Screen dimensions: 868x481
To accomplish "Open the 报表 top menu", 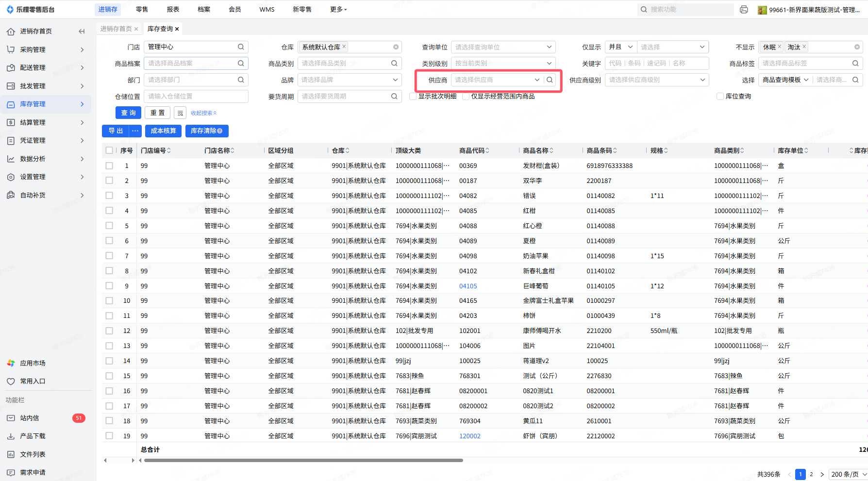I will click(173, 9).
